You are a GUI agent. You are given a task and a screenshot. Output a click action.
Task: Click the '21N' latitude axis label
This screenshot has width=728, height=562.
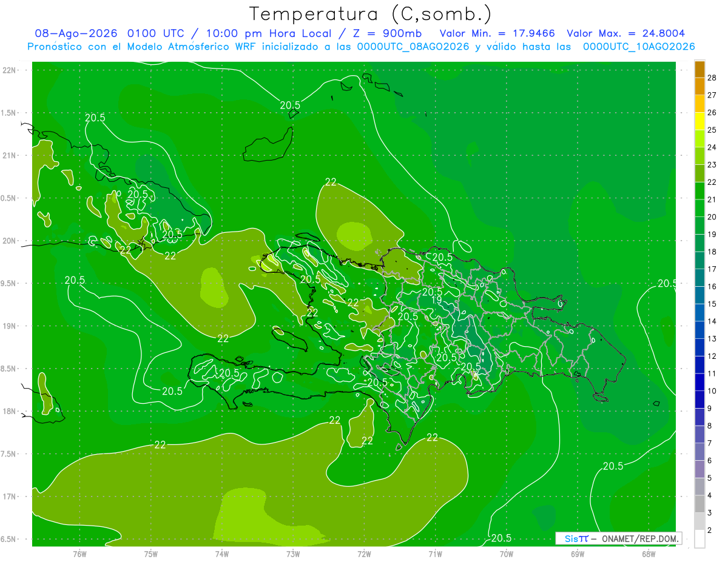pyautogui.click(x=10, y=156)
